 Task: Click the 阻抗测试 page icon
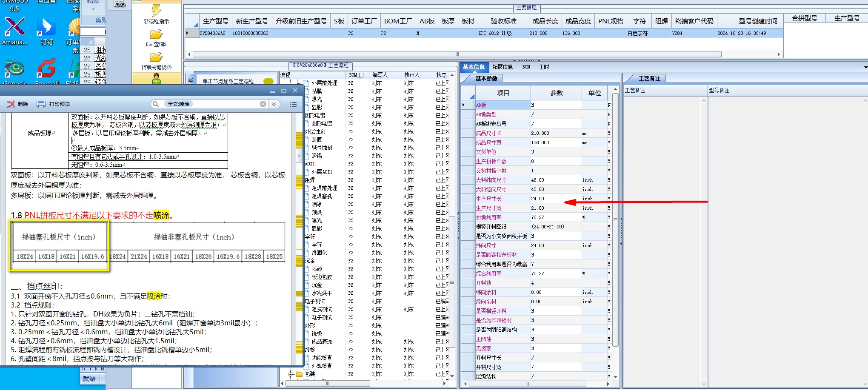tap(307, 309)
